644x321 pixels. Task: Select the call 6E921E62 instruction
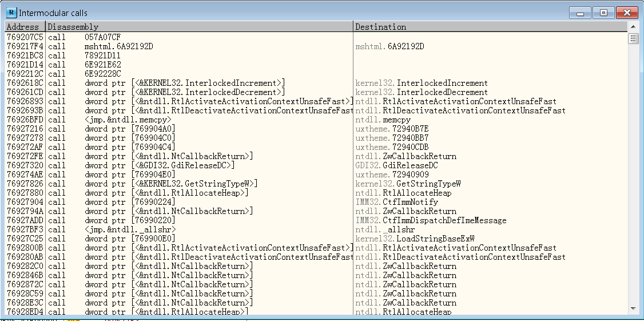[84, 65]
